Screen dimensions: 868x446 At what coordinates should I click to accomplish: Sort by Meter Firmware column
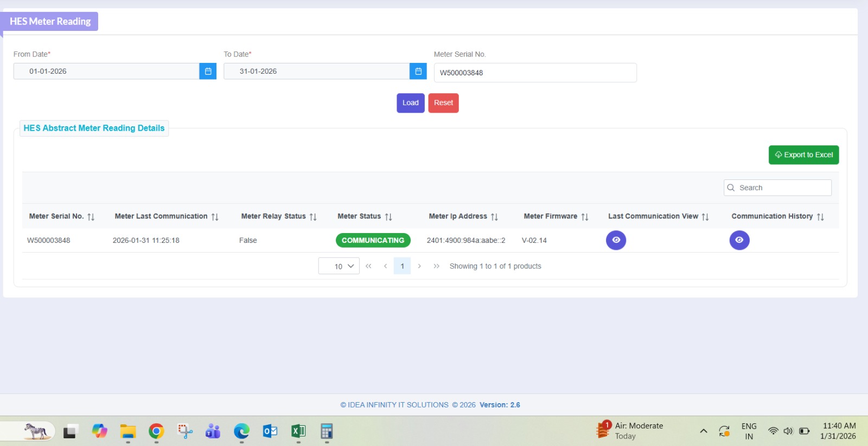pos(585,217)
